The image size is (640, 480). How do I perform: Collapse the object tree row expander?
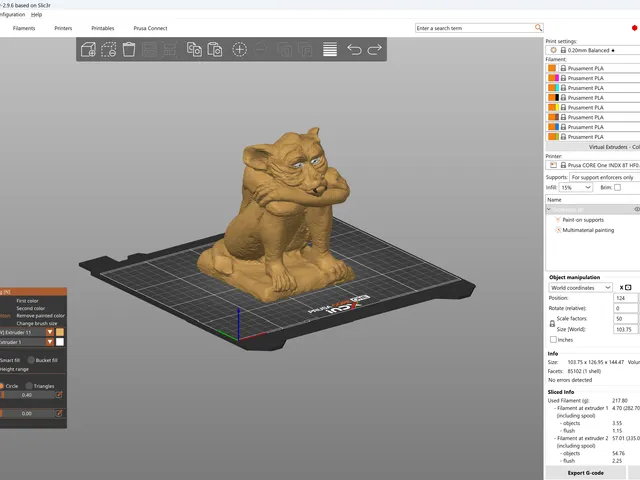(x=549, y=209)
